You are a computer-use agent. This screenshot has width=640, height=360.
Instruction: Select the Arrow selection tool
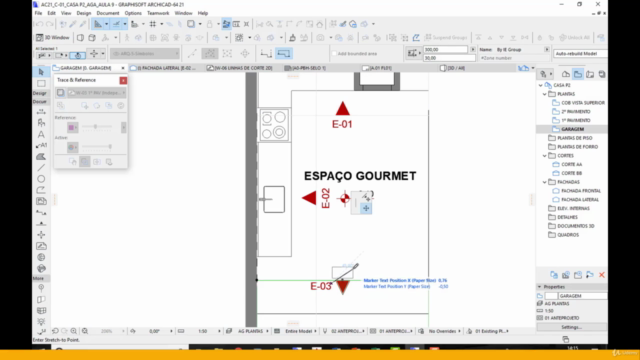(41, 72)
